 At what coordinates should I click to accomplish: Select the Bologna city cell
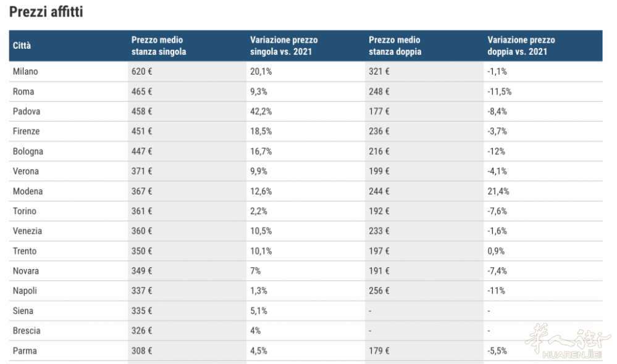coord(28,151)
